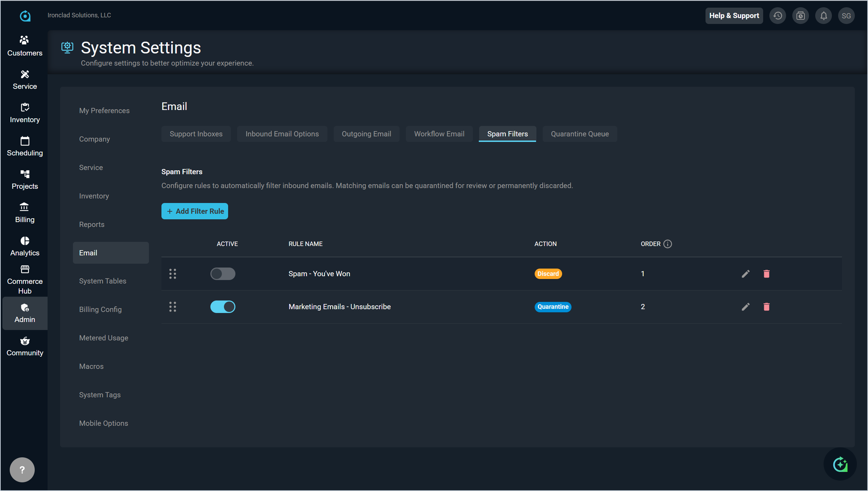
Task: Open the AI assistant sparkle icon
Action: click(x=840, y=464)
